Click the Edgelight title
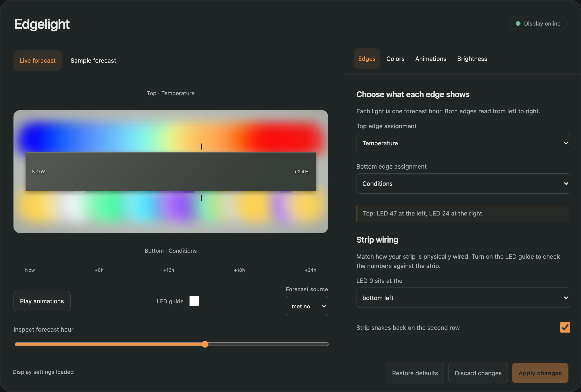 pyautogui.click(x=42, y=24)
